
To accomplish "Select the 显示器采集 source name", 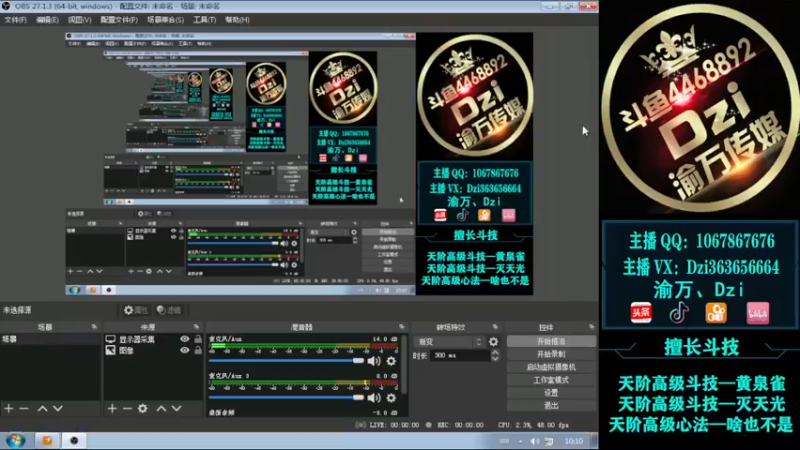I will (x=137, y=339).
